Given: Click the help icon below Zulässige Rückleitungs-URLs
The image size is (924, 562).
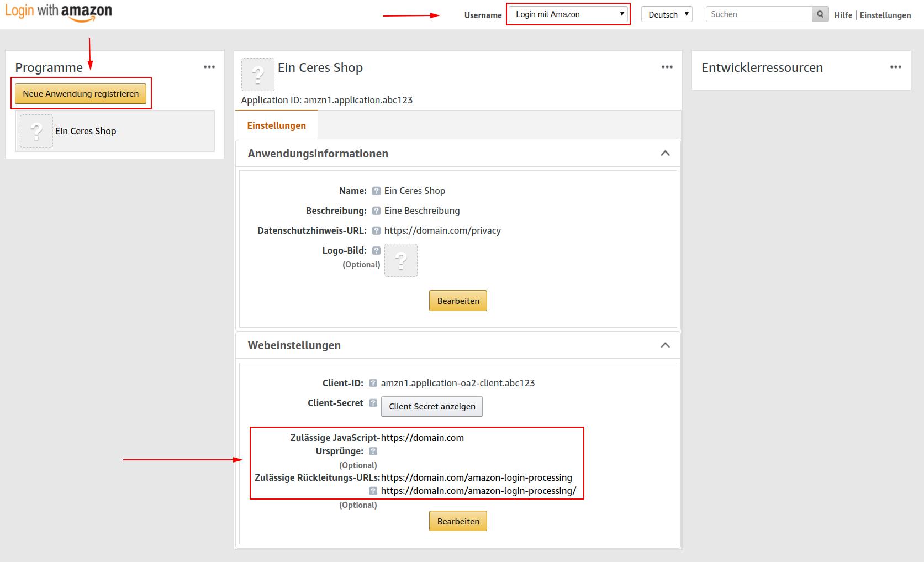Looking at the screenshot, I should (x=373, y=491).
